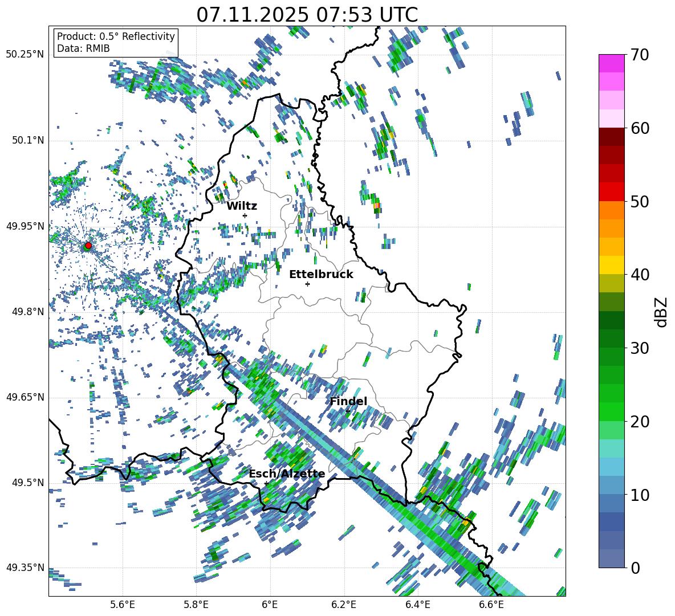Click the dBZ colorbar axis label
The height and width of the screenshot is (616, 675).
point(662,312)
